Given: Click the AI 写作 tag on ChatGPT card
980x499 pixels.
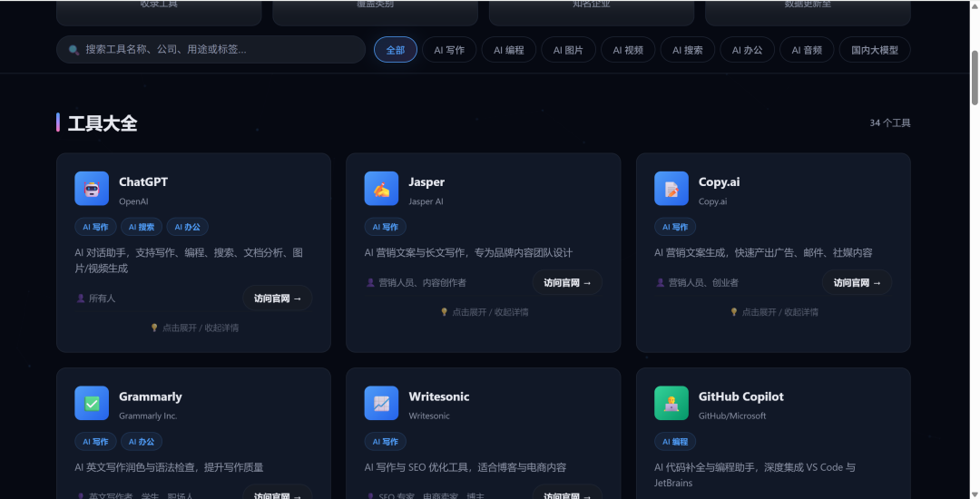Looking at the screenshot, I should (95, 228).
